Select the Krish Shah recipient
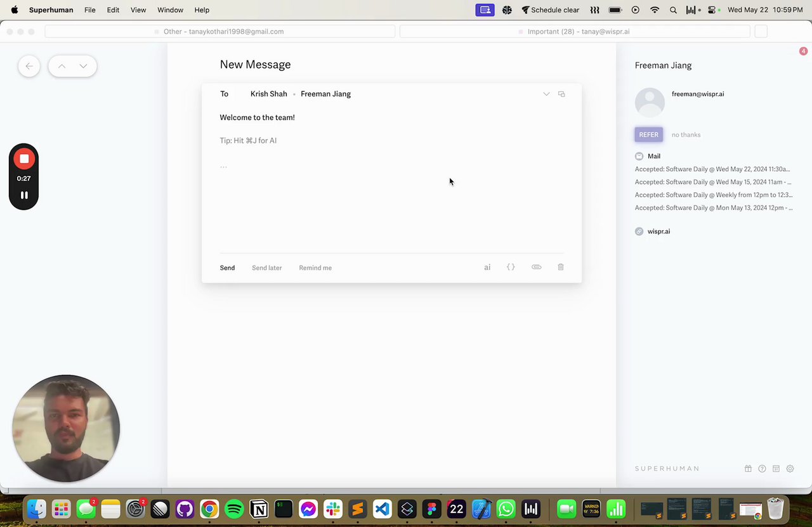 pyautogui.click(x=268, y=94)
